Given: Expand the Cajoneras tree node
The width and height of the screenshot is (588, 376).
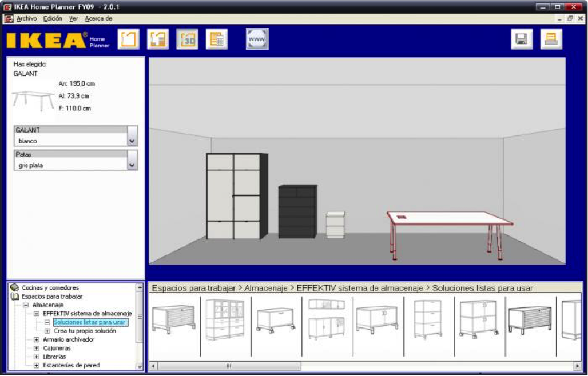Looking at the screenshot, I should (37, 348).
